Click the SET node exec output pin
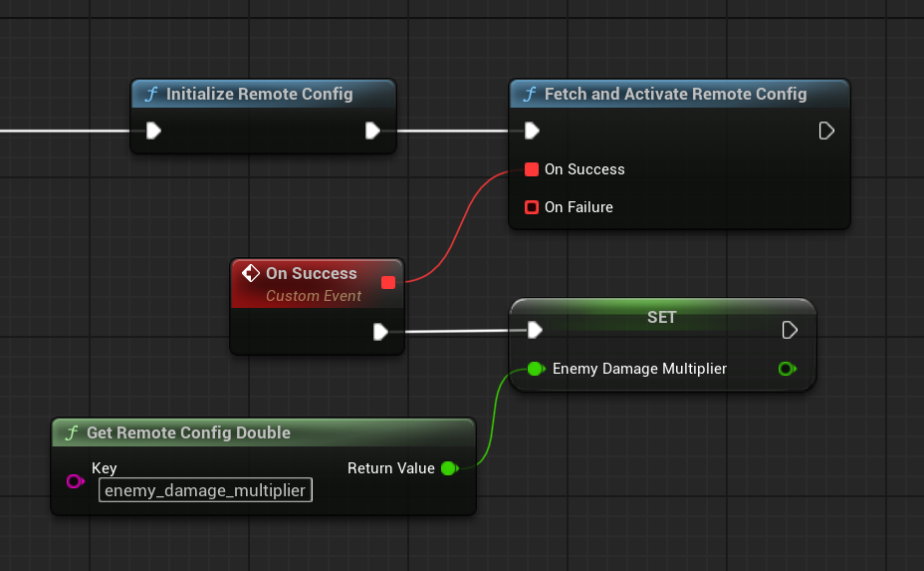924x571 pixels. (x=790, y=330)
